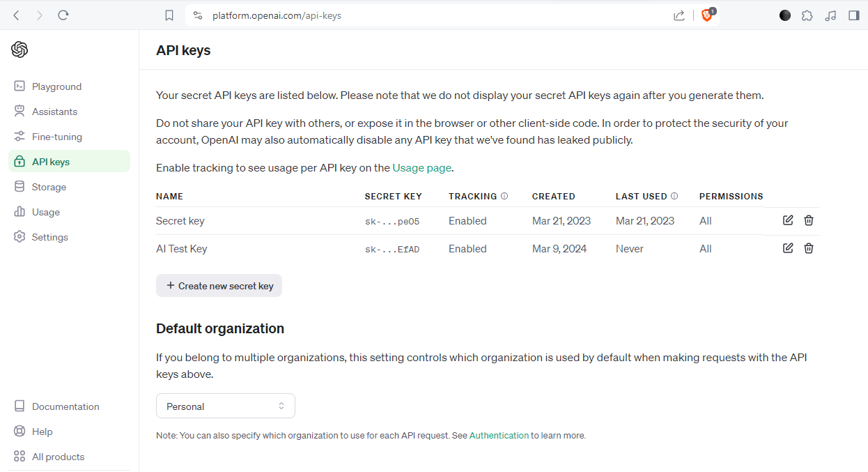Go back with the browser back arrow
This screenshot has width=868, height=472.
pos(17,15)
